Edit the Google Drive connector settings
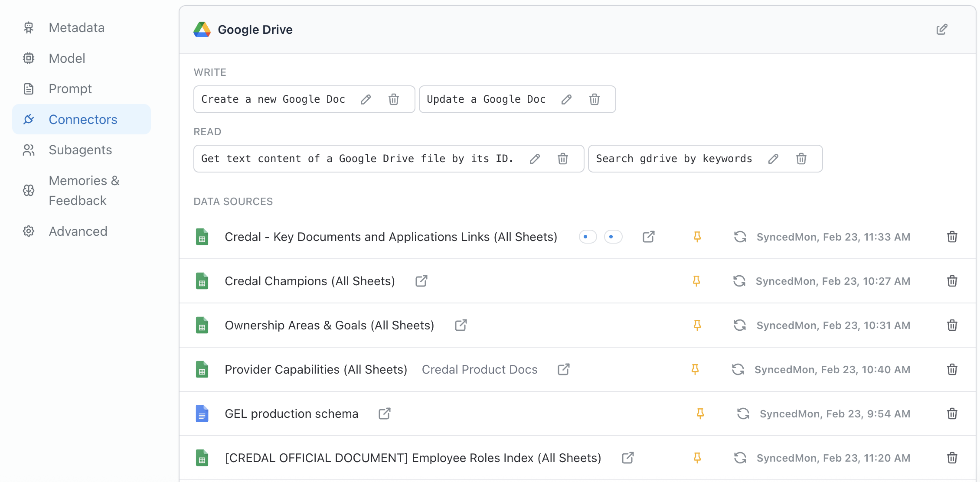Image resolution: width=980 pixels, height=482 pixels. point(941,29)
